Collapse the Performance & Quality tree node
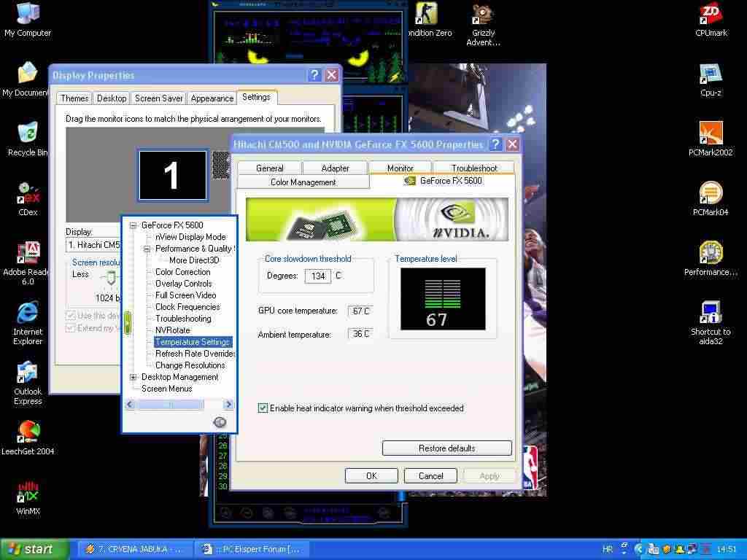Screen dimensions: 747x560 pos(147,249)
